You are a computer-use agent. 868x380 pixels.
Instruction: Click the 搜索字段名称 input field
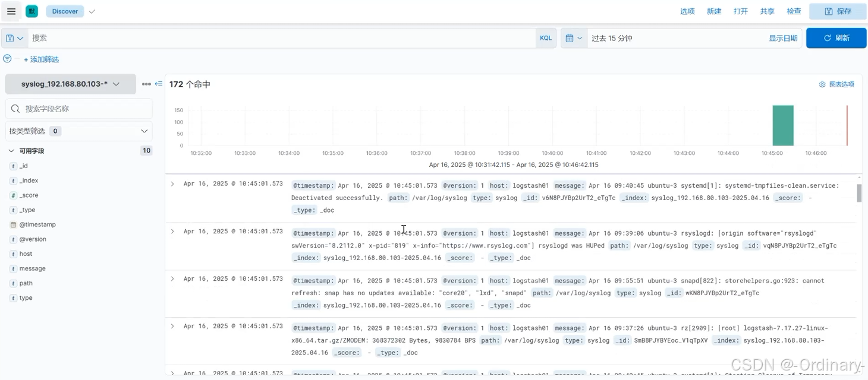click(79, 109)
